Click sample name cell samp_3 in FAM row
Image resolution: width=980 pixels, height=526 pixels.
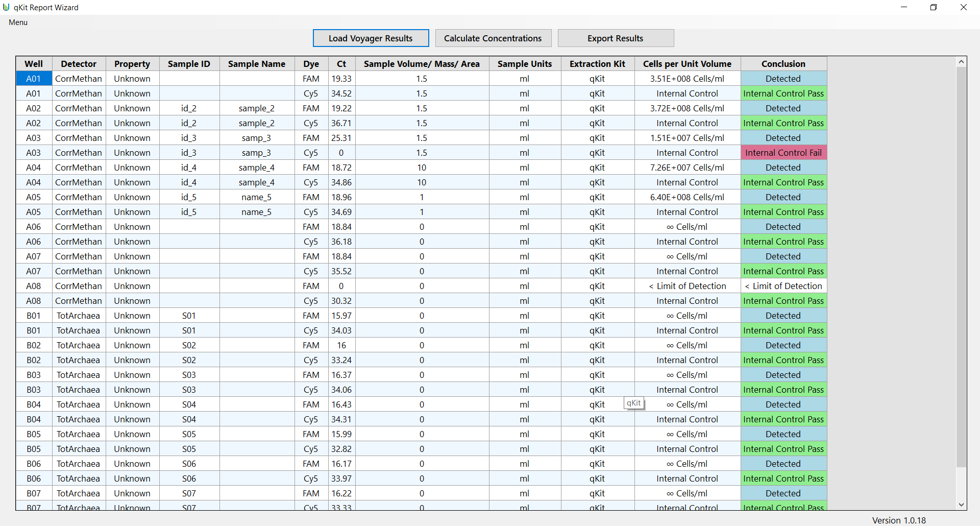tap(257, 138)
